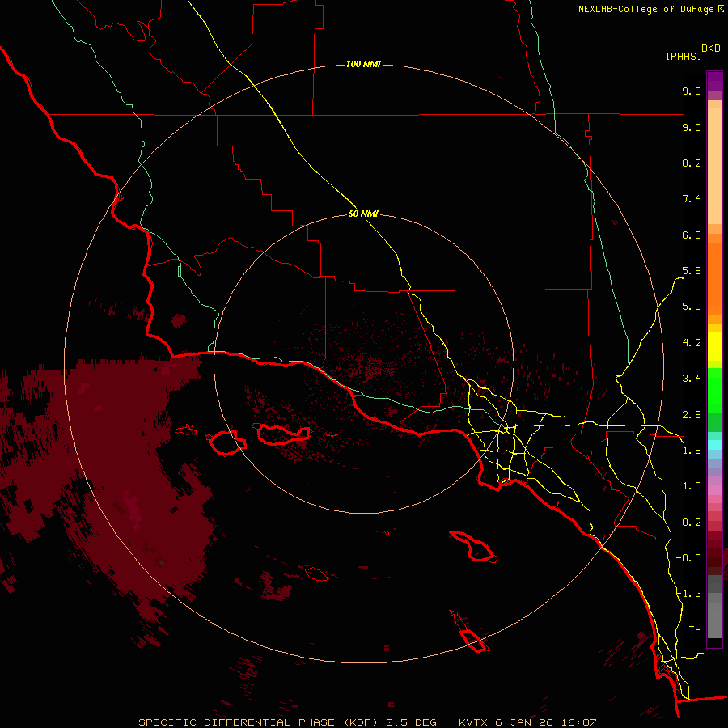The image size is (728, 728).
Task: Click the -1.3 scale value
Action: click(x=688, y=595)
